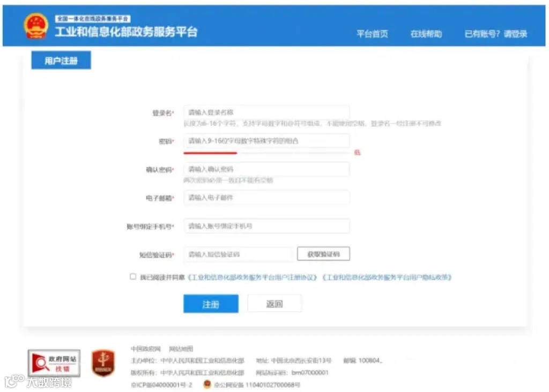Click the 获取验证码 button
This screenshot has width=549, height=392.
(323, 254)
